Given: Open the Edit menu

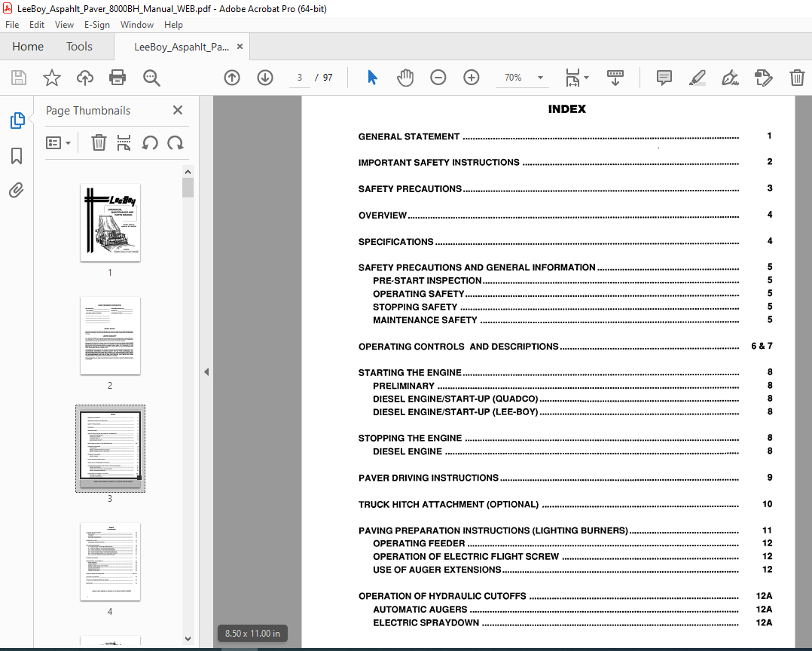Looking at the screenshot, I should click(37, 24).
